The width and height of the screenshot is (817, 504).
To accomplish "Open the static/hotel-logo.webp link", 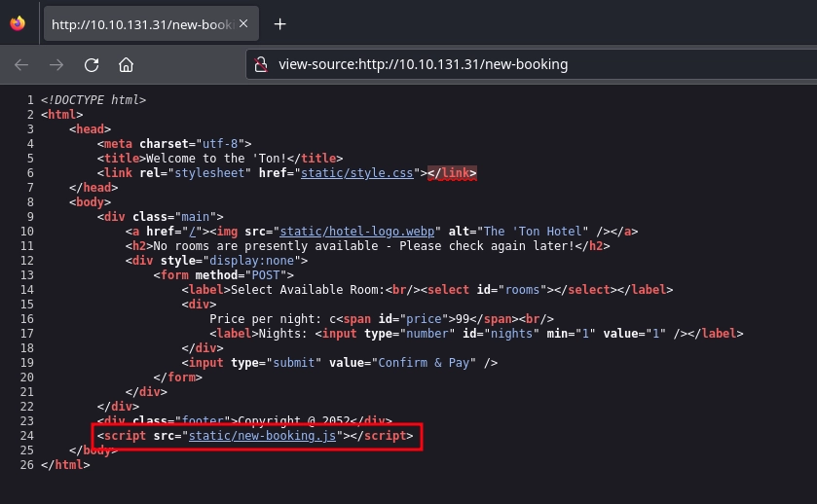I will tap(360, 232).
